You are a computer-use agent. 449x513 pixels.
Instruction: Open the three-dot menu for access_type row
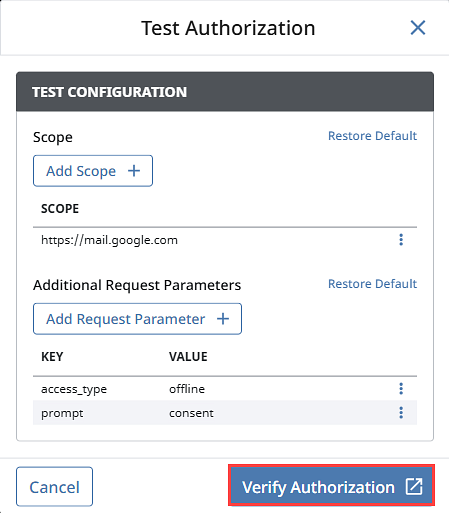point(401,389)
